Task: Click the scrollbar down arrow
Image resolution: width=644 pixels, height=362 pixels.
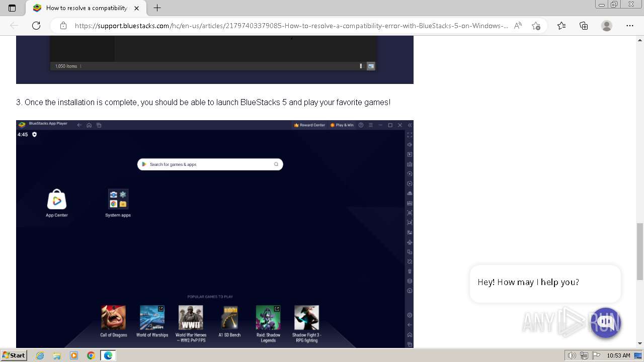Action: [x=640, y=343]
